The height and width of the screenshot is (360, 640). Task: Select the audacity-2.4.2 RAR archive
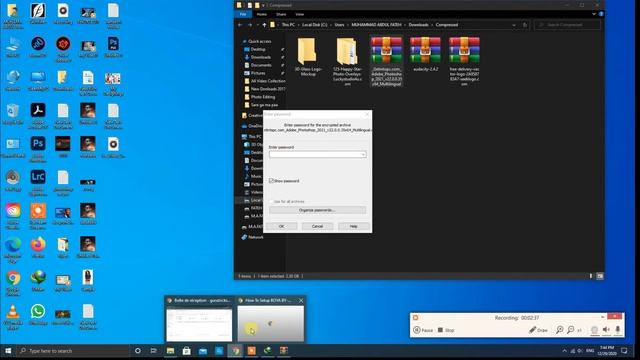425,55
